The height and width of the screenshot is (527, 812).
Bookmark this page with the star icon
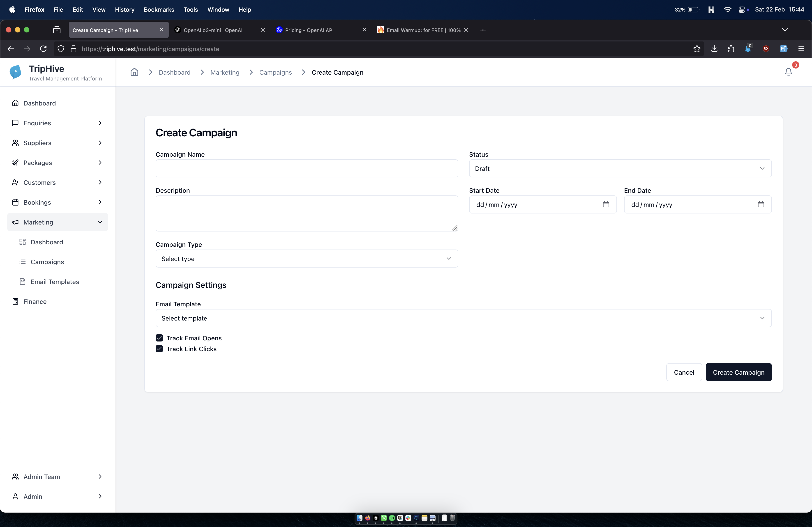(x=697, y=49)
